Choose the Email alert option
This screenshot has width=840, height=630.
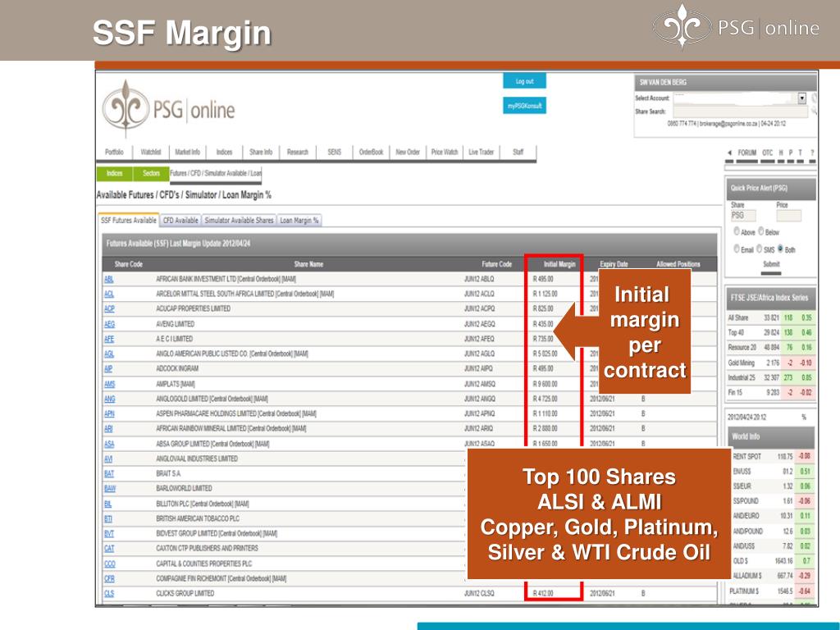737,249
